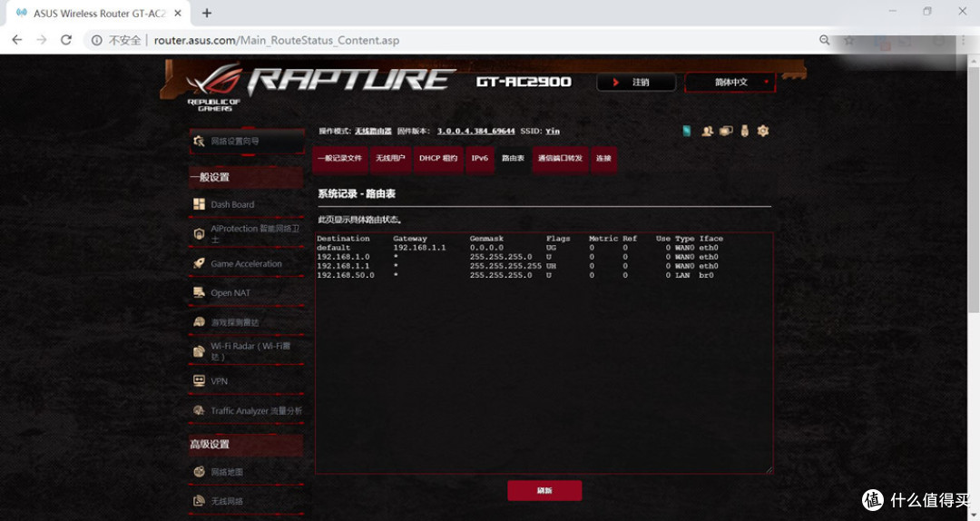This screenshot has height=521, width=980.
Task: Switch to the 通信端口转发 tab
Action: (560, 158)
